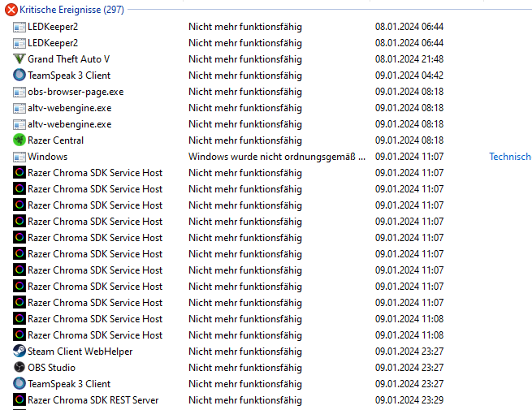
Task: Click the obs-browser-page.exe file icon
Action: pyautogui.click(x=19, y=92)
